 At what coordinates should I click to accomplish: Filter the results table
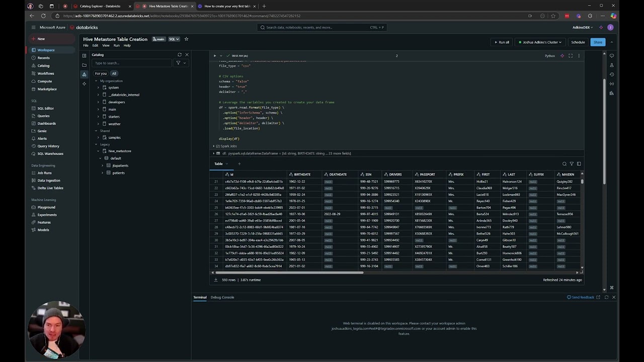(572, 164)
